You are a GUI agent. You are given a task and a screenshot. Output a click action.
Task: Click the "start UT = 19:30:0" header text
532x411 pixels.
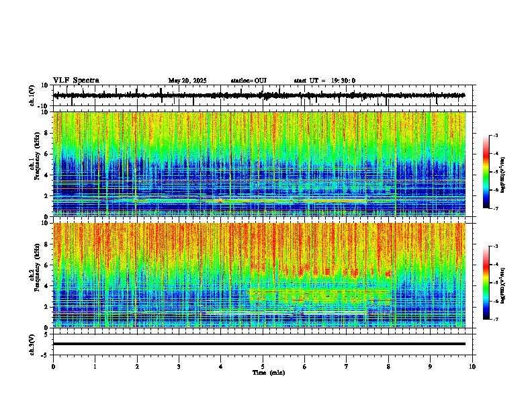(x=324, y=81)
